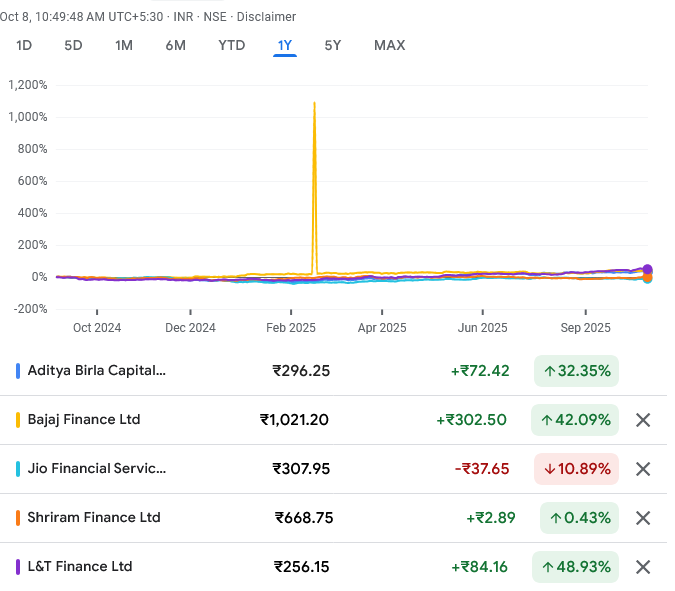675x591 pixels.
Task: Click the 0.43% gain badge
Action: (x=579, y=518)
